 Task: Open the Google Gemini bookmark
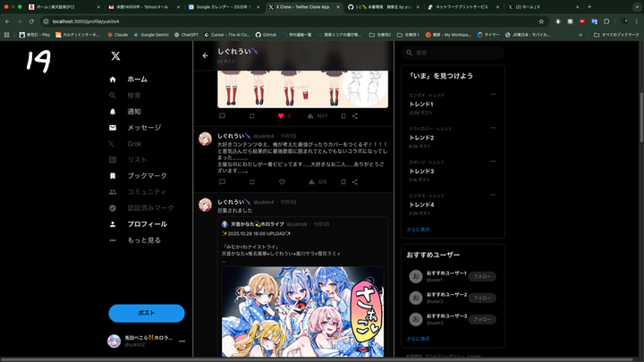[x=151, y=35]
